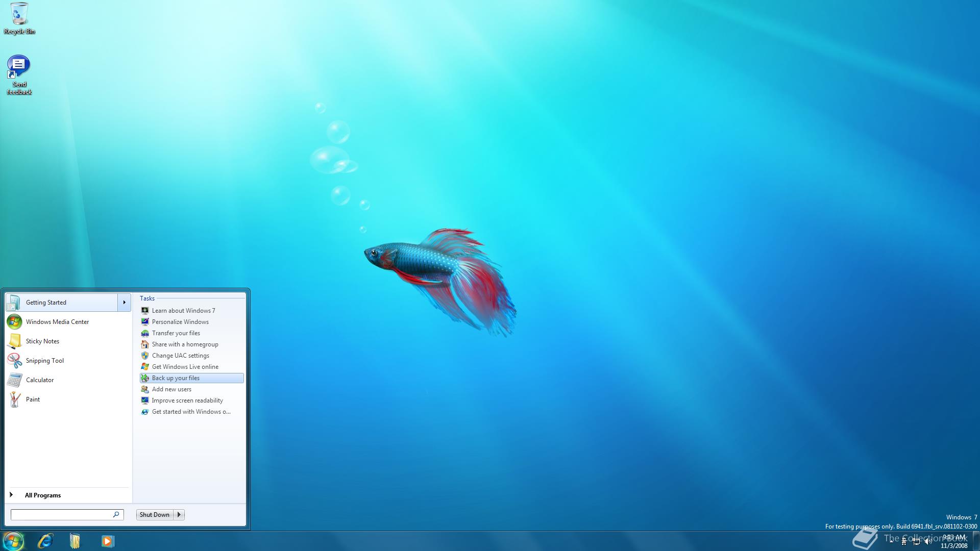The image size is (980, 551).
Task: Launch Internet Explorer from the taskbar
Action: click(x=45, y=541)
